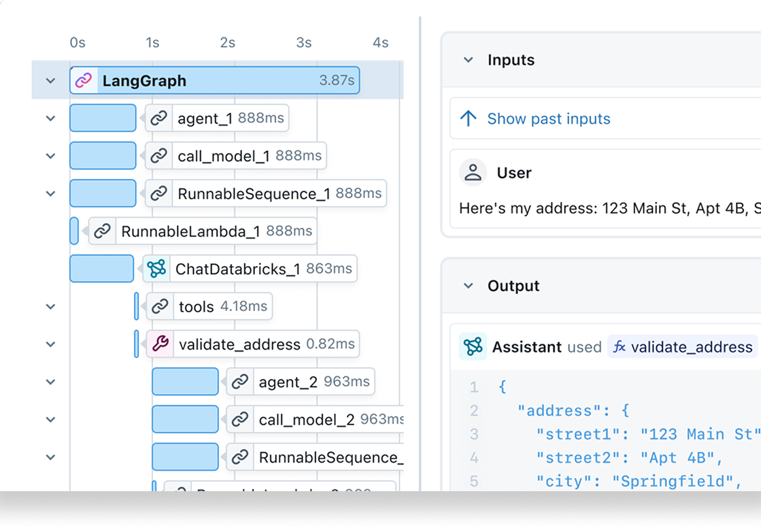Collapse the Inputs section
The height and width of the screenshot is (532, 761).
pyautogui.click(x=468, y=60)
